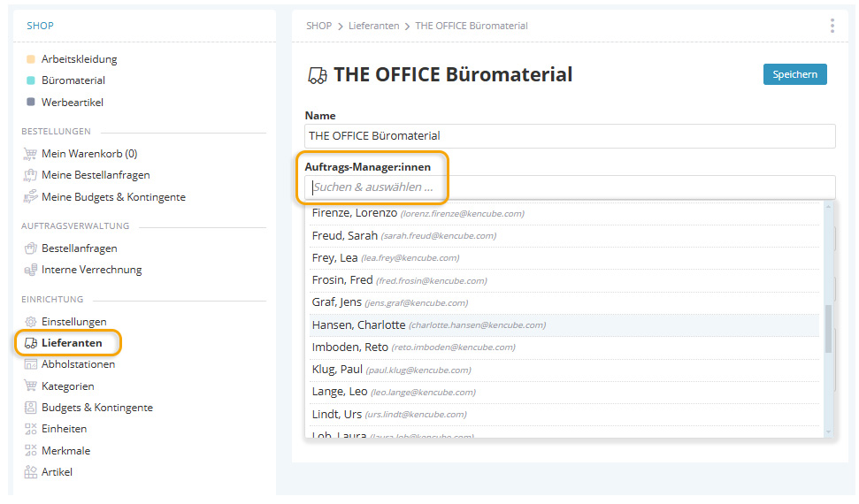Select Hansen, Charlotte from the list

(x=564, y=325)
